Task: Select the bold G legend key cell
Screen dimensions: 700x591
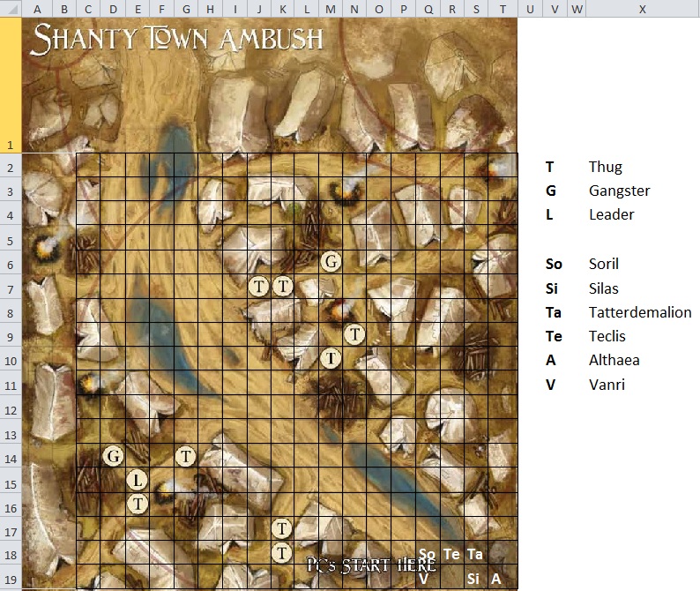Action: pos(551,191)
